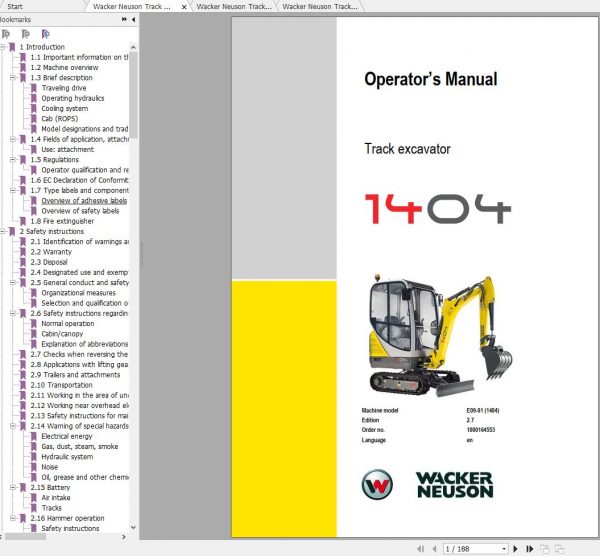Click the Wacker Neuson logo on page
Image resolution: width=600 pixels, height=556 pixels.
tap(427, 485)
